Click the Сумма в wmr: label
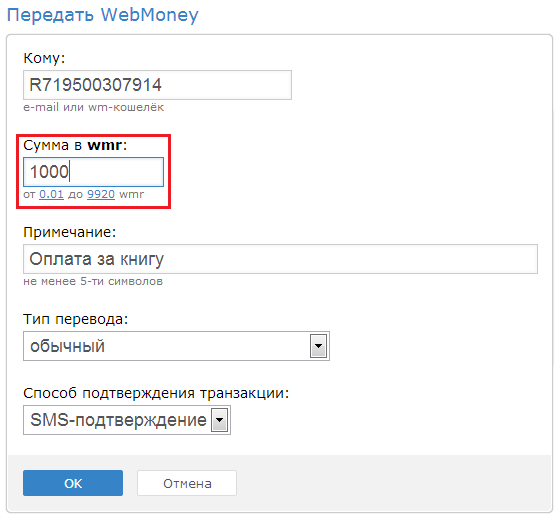 pos(75,145)
